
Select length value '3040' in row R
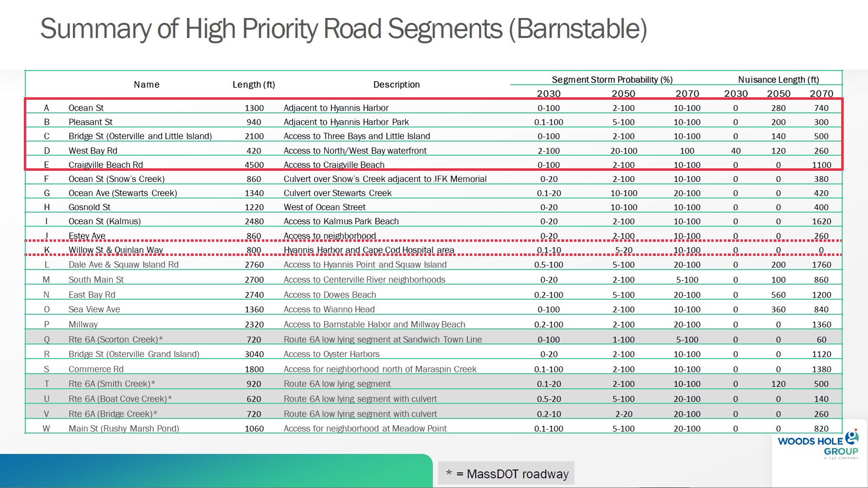point(254,354)
